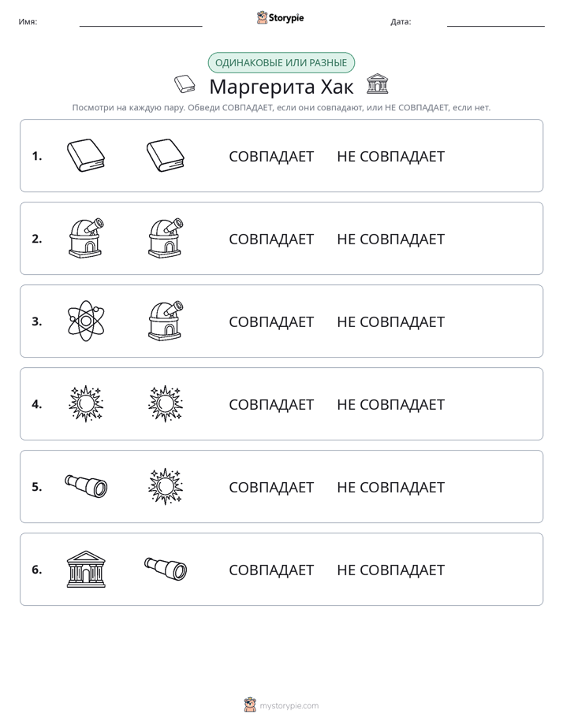563x728 pixels.
Task: Click the museum building icon in row 6
Action: point(86,569)
